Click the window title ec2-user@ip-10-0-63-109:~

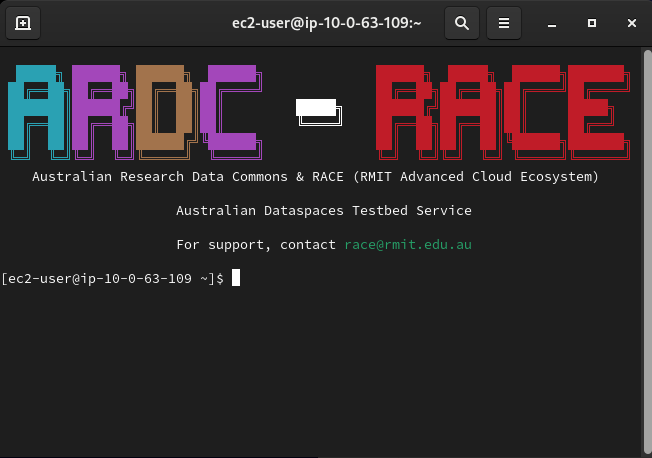click(x=326, y=23)
